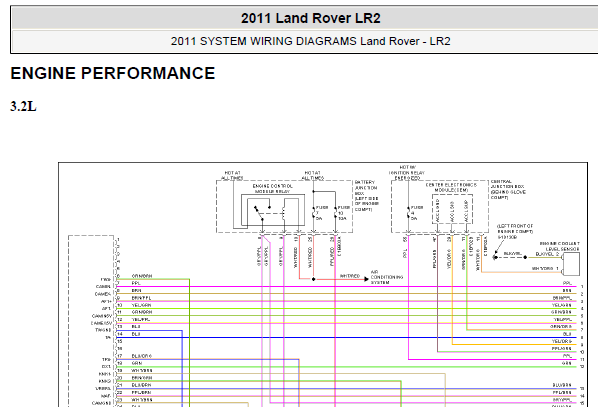The image size is (598, 407).
Task: Click the 2011 Land Rover LR2 title header
Action: pos(310,18)
